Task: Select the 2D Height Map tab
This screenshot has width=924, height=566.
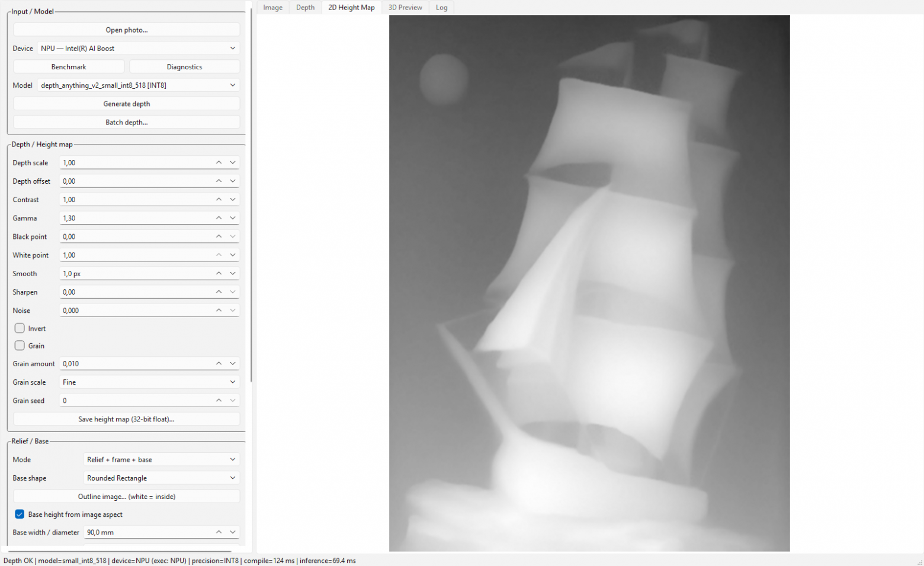Action: click(x=351, y=8)
